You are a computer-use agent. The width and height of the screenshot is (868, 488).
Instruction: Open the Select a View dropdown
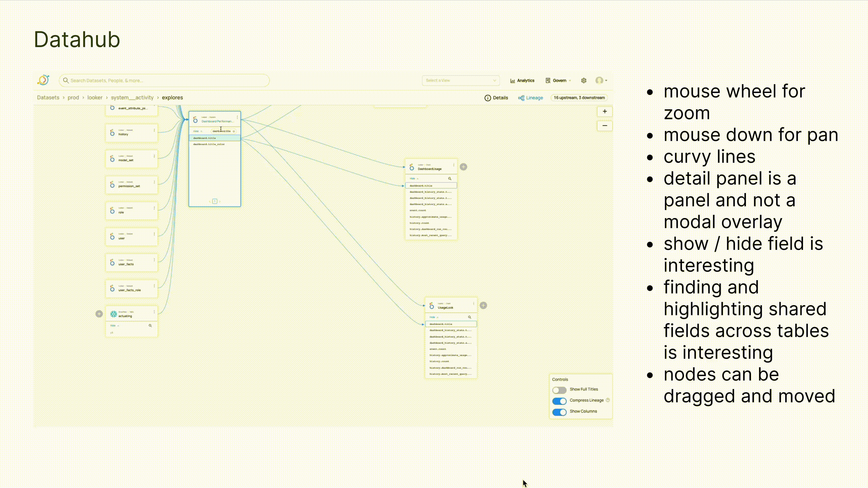pos(461,80)
